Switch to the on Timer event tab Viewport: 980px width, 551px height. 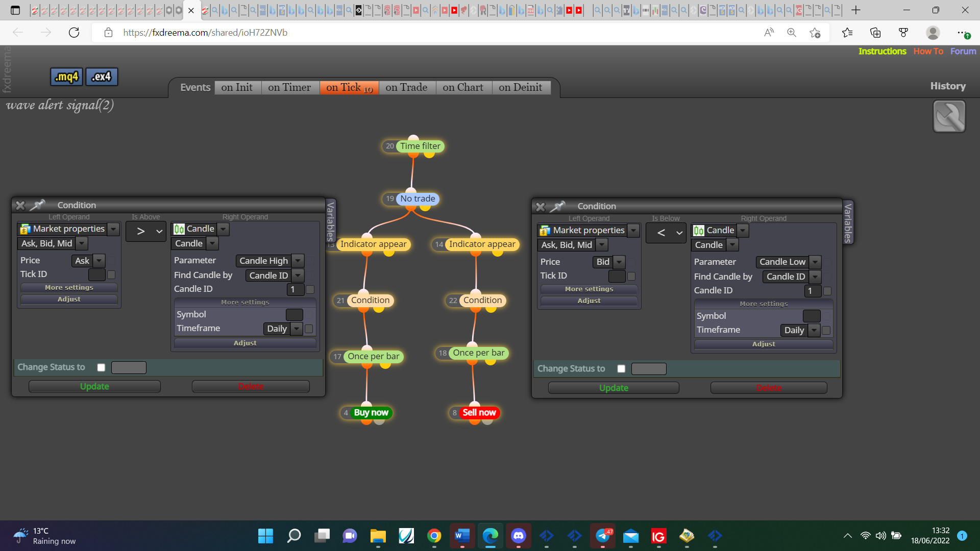tap(289, 87)
